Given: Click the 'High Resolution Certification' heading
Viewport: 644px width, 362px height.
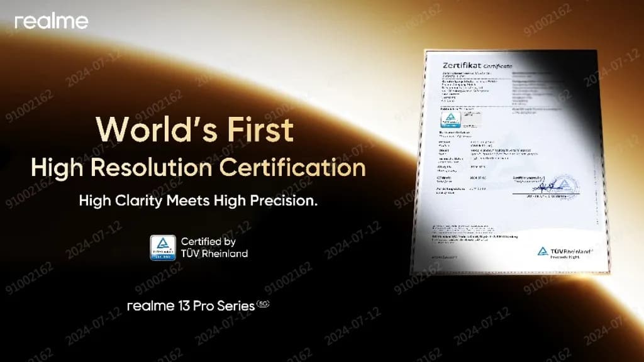Looking at the screenshot, I should tap(198, 168).
